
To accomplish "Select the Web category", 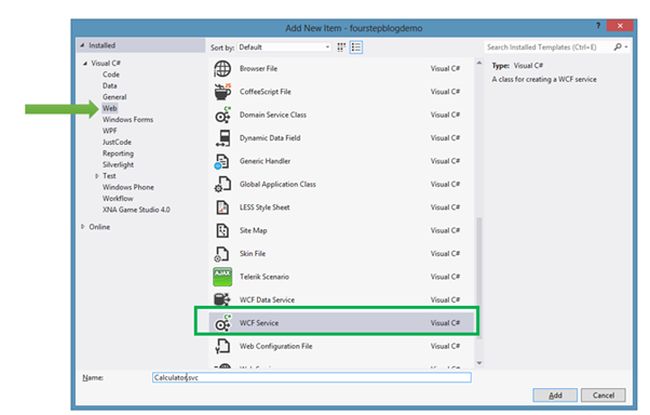I will (110, 108).
